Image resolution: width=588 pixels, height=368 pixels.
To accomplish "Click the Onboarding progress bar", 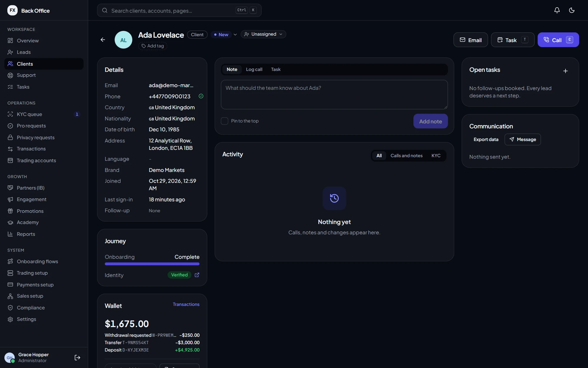I will (x=152, y=264).
